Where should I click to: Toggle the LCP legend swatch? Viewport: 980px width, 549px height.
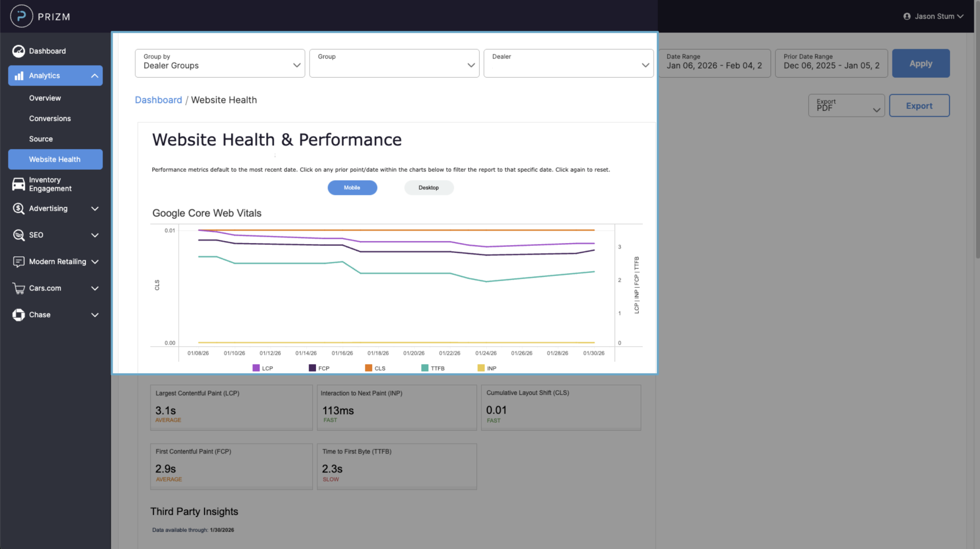click(256, 368)
